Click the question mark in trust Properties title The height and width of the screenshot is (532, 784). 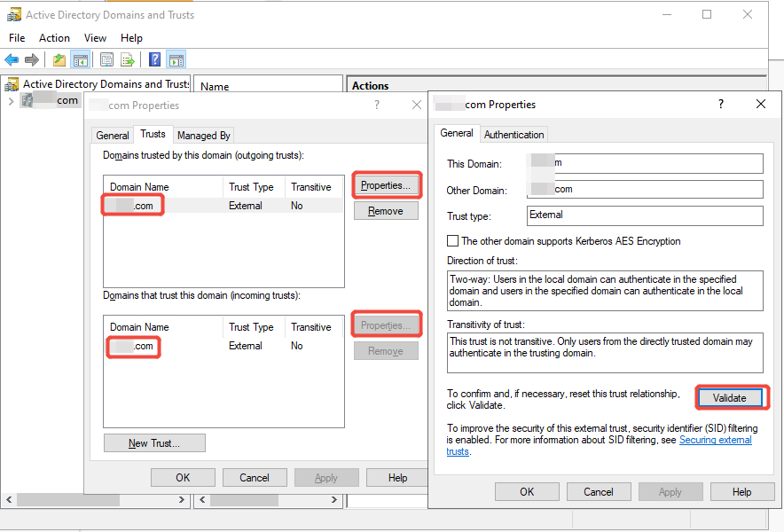[x=720, y=104]
